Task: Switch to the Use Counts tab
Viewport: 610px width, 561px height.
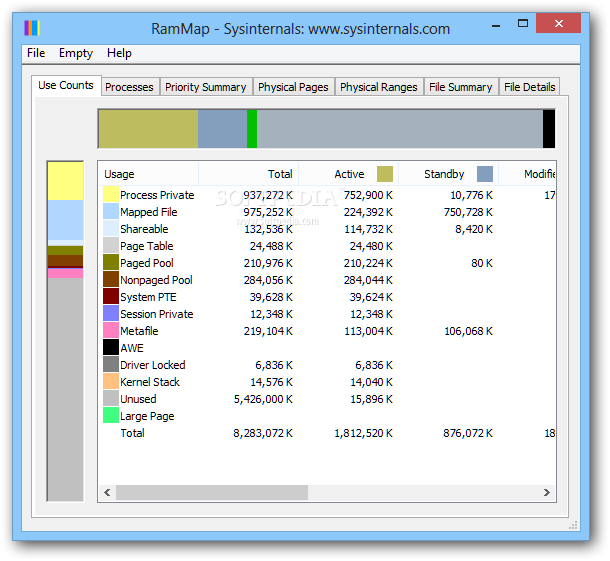Action: coord(66,85)
